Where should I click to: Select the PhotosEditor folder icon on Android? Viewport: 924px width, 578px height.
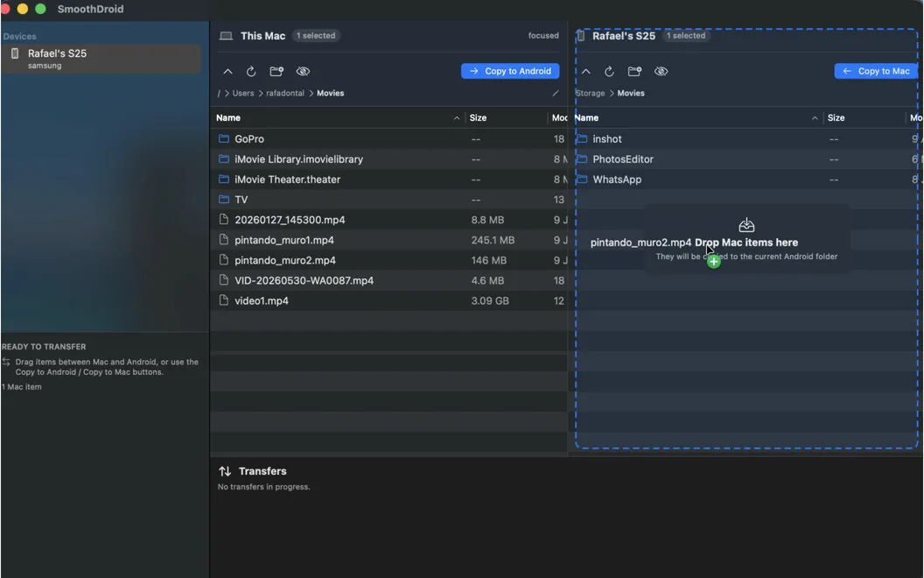pyautogui.click(x=582, y=159)
